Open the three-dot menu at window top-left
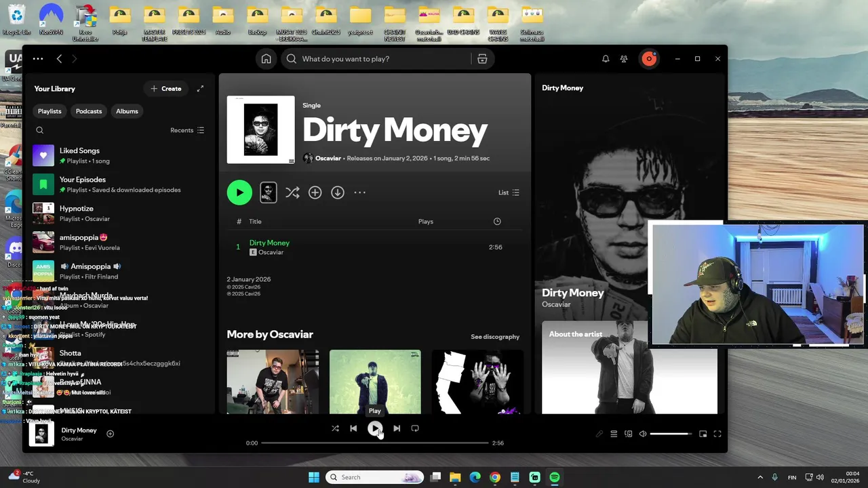868x488 pixels. pyautogui.click(x=38, y=59)
